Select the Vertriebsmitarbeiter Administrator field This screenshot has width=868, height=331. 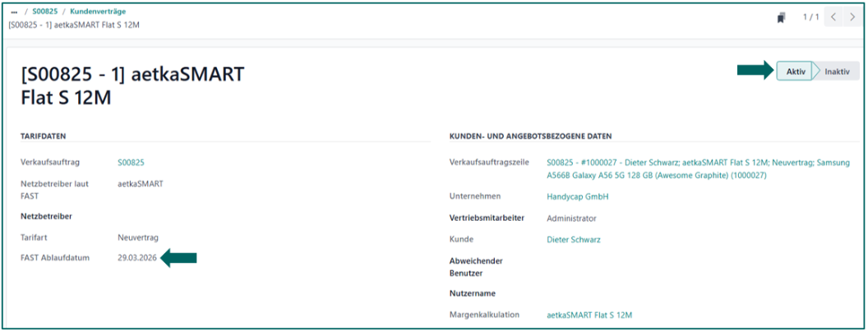571,218
